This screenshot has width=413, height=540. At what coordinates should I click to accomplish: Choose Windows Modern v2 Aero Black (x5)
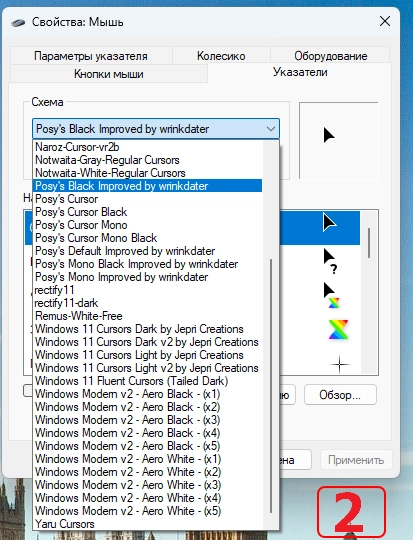(x=147, y=446)
